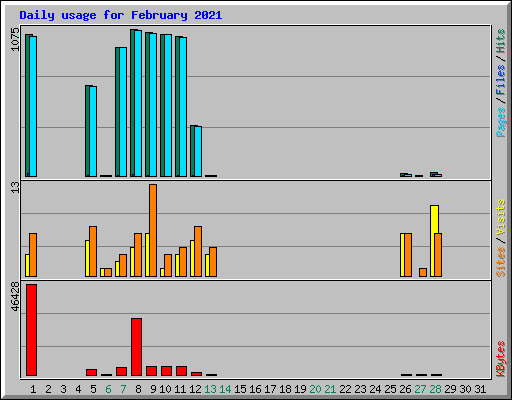Select the Sites legend label
This screenshot has width=512, height=400.
click(500, 262)
